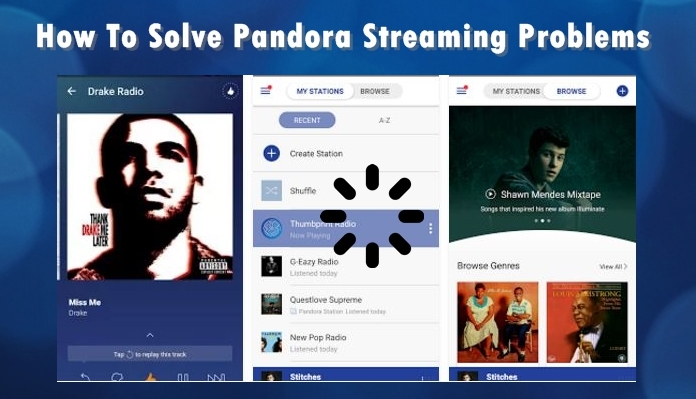Select the 'G-Eazy Radio' station name
Screen dimensions: 696x399
point(314,262)
